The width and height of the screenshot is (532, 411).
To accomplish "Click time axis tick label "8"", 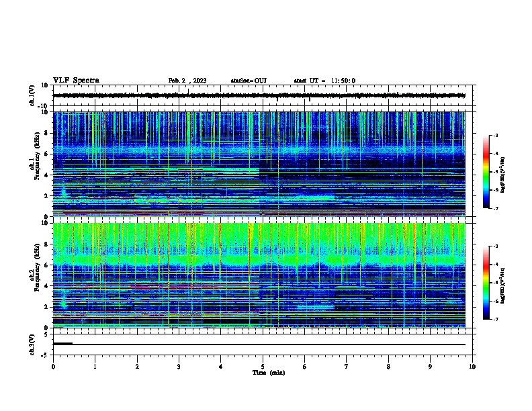I will click(388, 367).
